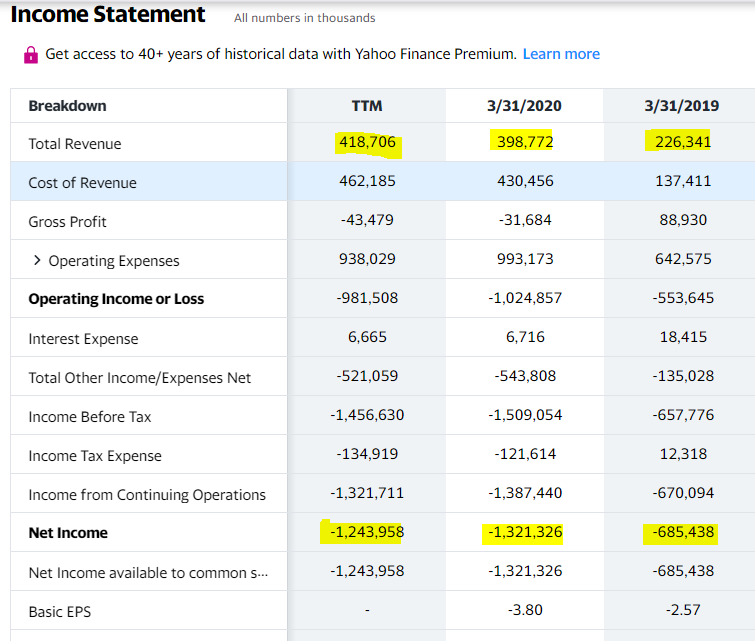Select the 3/31/2019 column header
The height and width of the screenshot is (641, 755).
point(682,106)
